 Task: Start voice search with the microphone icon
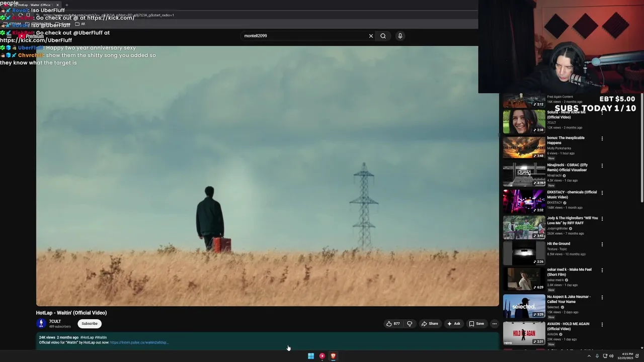coord(400,36)
